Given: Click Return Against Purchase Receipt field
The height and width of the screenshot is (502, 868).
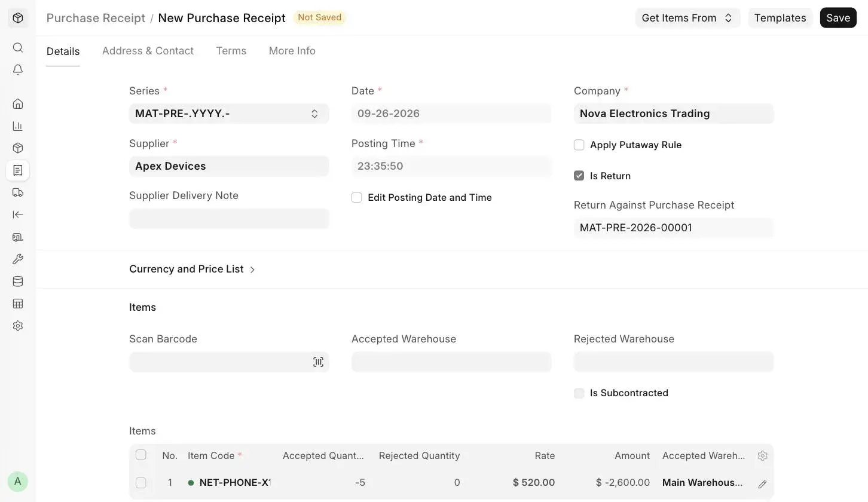Looking at the screenshot, I should (x=674, y=228).
